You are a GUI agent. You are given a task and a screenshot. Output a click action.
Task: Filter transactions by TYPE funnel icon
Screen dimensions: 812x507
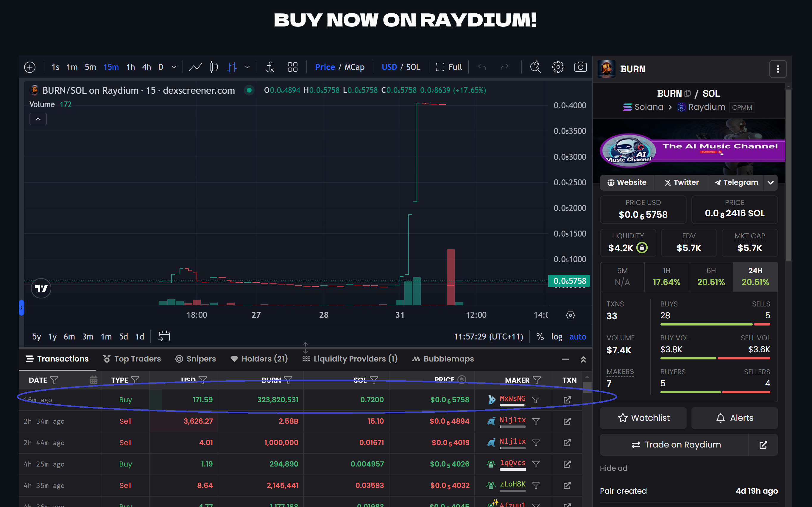[135, 380]
